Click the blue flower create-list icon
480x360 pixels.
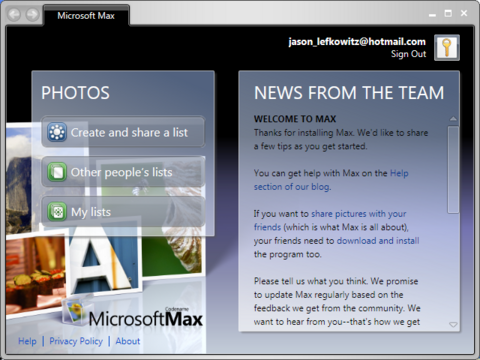(x=57, y=132)
